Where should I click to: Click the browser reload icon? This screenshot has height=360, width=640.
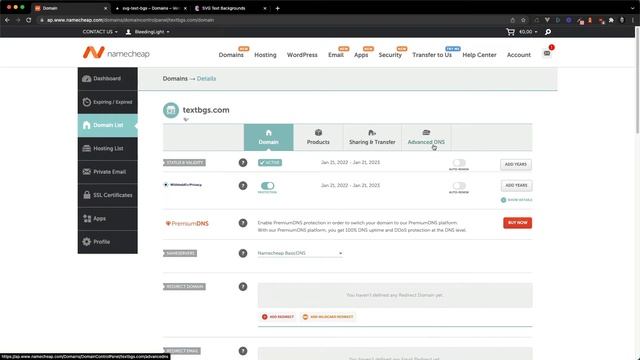(x=29, y=20)
